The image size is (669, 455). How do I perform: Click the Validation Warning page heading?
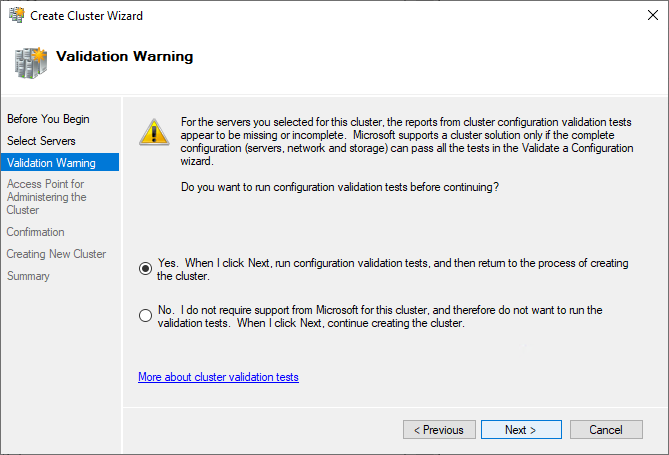pos(125,57)
